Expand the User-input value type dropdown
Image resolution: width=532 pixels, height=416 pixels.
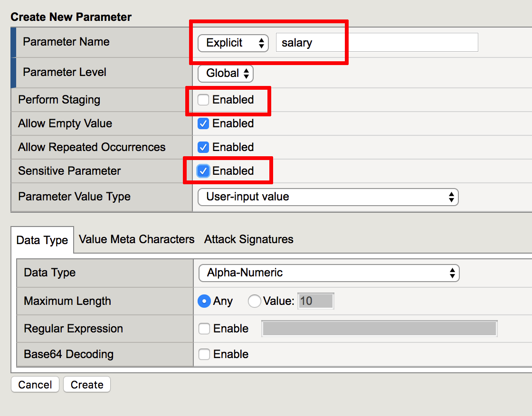[328, 197]
